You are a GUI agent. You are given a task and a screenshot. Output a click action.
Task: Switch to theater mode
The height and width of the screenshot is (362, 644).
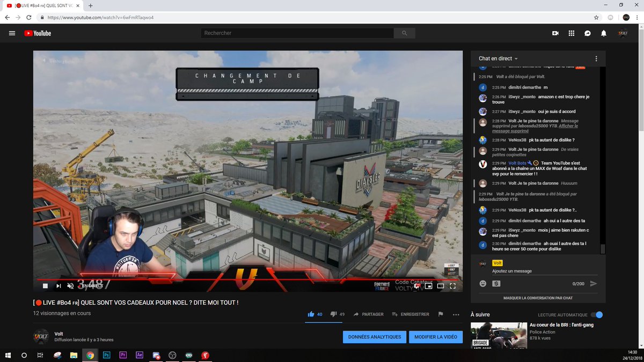pos(441,286)
